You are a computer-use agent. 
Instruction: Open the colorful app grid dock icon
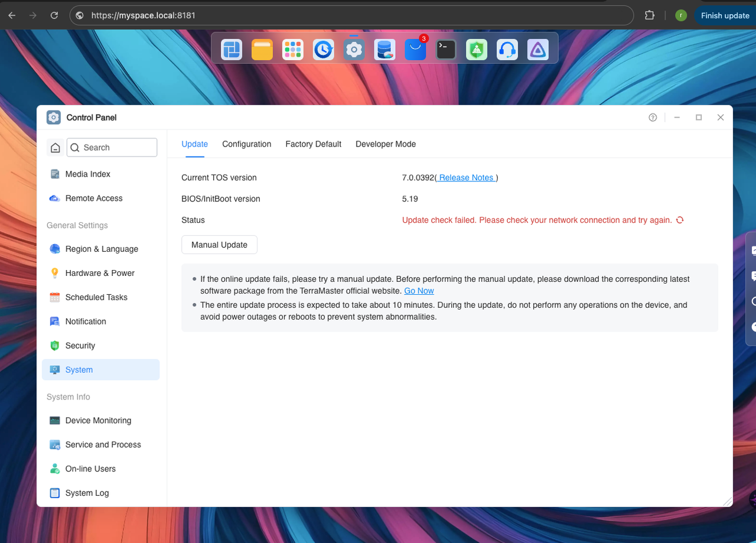point(293,50)
